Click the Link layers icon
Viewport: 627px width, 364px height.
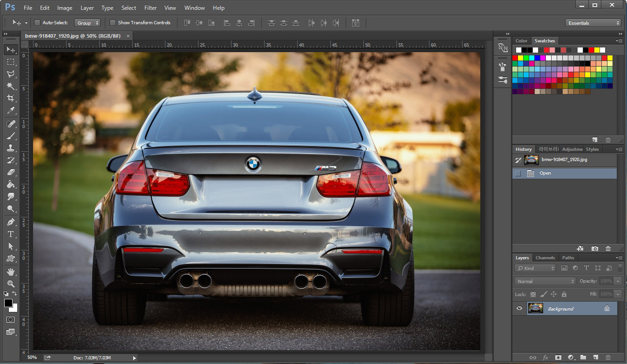(533, 357)
